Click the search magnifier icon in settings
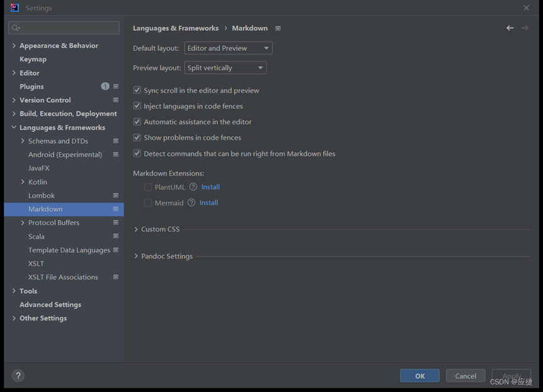Screen dimensions: 543x392 pyautogui.click(x=15, y=28)
